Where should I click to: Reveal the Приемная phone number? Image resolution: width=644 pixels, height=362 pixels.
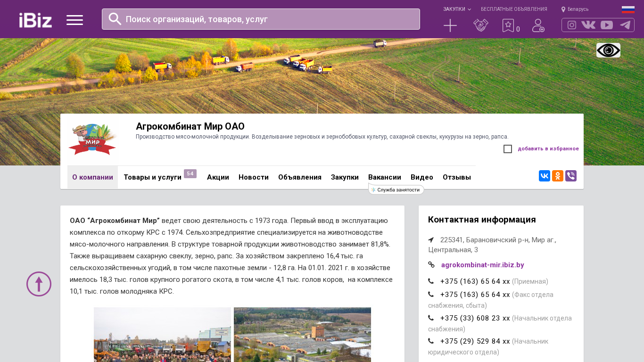click(475, 281)
